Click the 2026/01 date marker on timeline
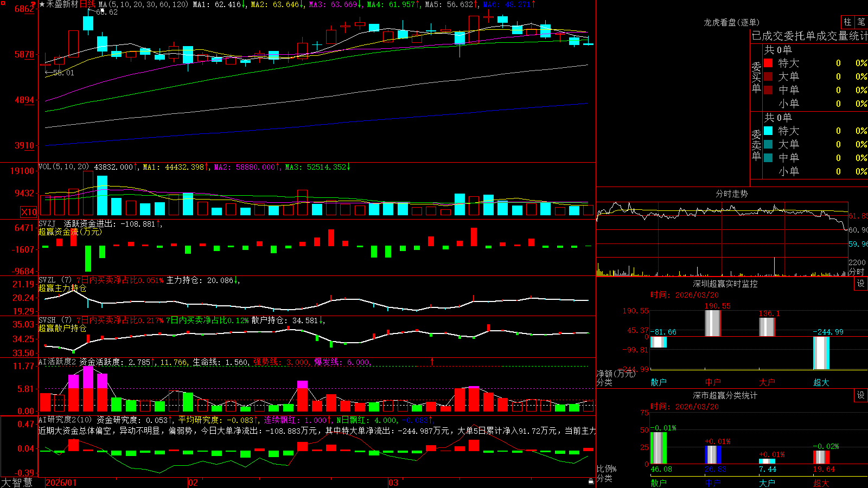Screen dimensions: 868x488 pyautogui.click(x=61, y=483)
